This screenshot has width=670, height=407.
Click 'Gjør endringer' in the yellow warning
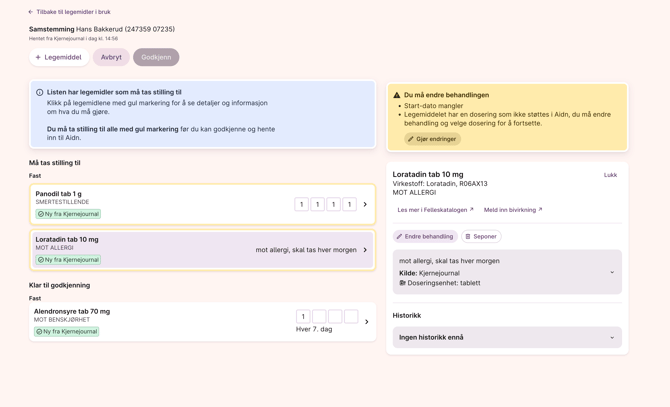click(x=433, y=139)
